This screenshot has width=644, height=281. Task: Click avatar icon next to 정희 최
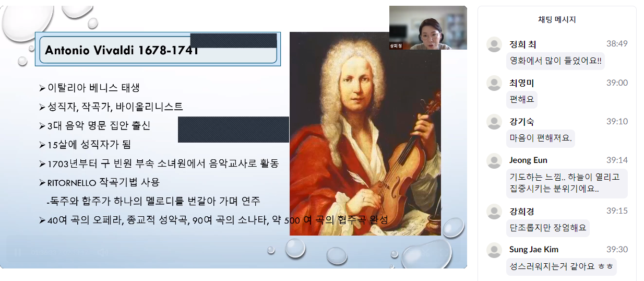494,45
